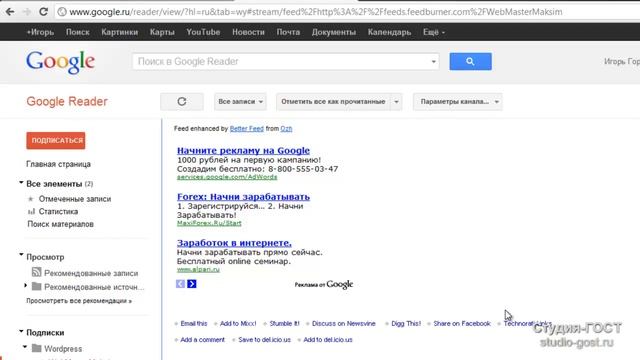The height and width of the screenshot is (360, 640).
Task: Click the Рекомендованные источники folder icon
Action: pyautogui.click(x=37, y=287)
